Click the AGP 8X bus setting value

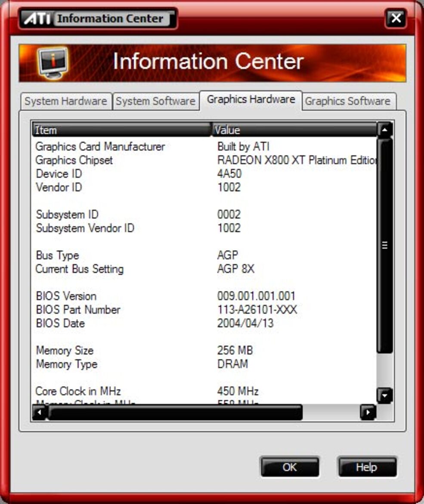point(236,269)
